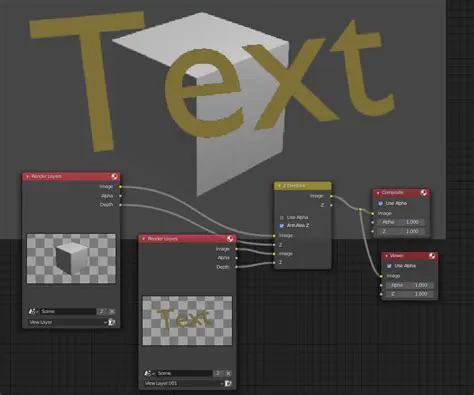This screenshot has width=474, height=395.
Task: Open scene browse icon in cube Render Layers node
Action: pos(33,312)
